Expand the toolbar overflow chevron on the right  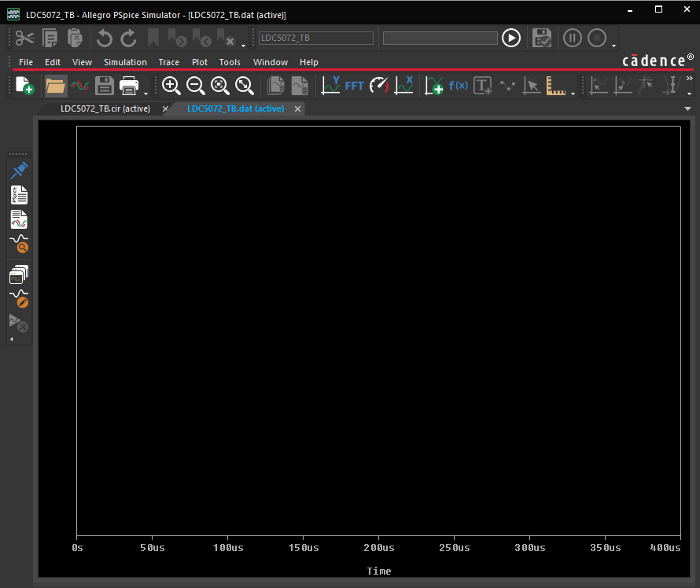(x=690, y=79)
